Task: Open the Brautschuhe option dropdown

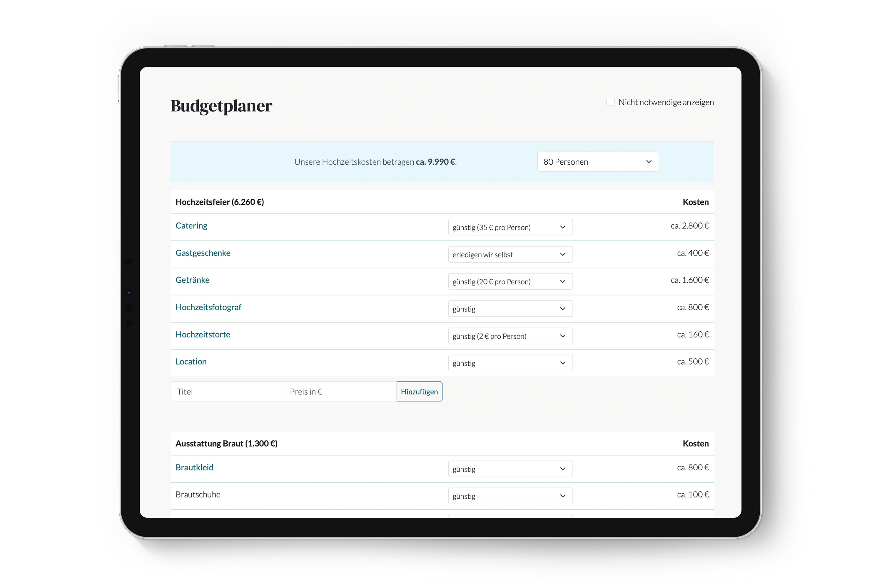Action: [x=510, y=496]
